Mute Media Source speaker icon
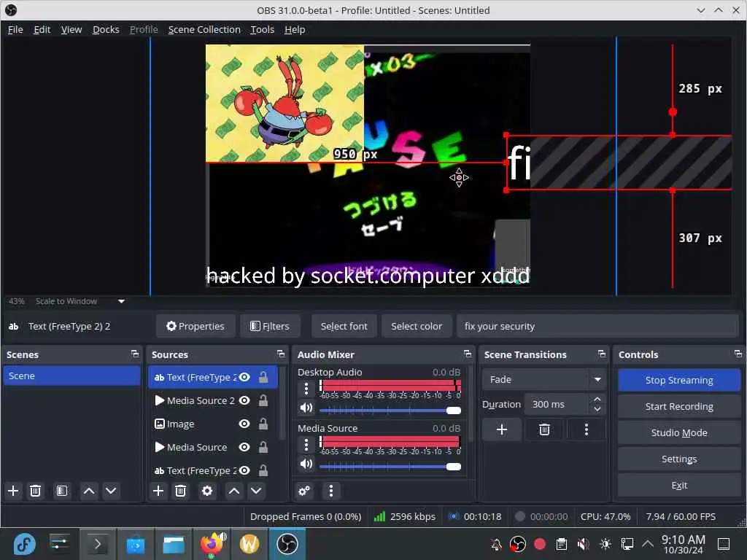 (x=306, y=464)
